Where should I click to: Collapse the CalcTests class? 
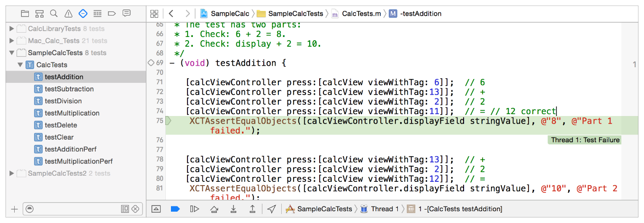pos(20,65)
